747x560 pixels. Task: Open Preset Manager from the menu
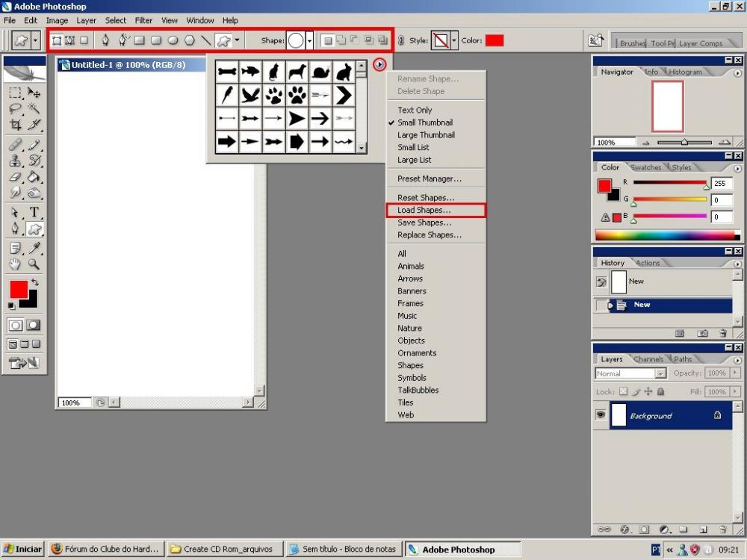(429, 179)
